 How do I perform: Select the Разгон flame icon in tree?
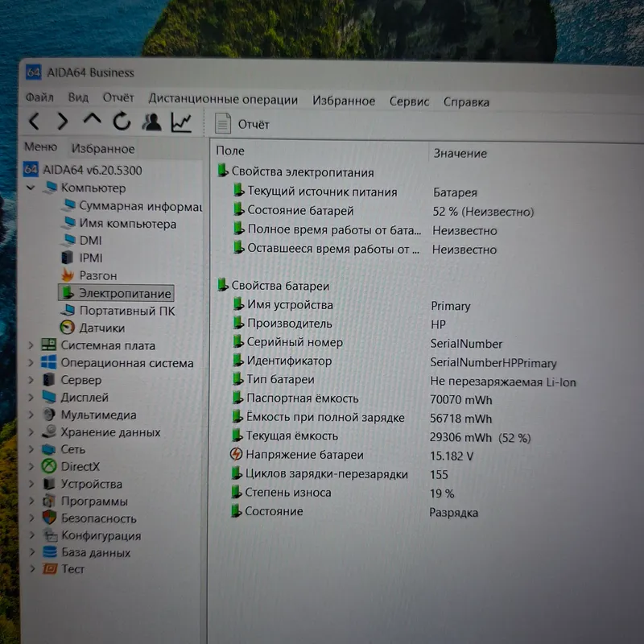pyautogui.click(x=68, y=275)
